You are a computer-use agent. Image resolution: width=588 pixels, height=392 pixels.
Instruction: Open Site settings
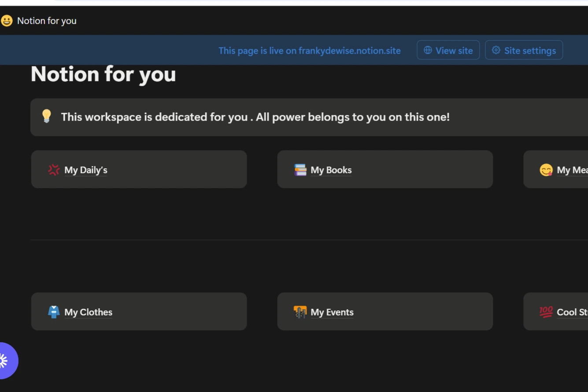(x=524, y=50)
